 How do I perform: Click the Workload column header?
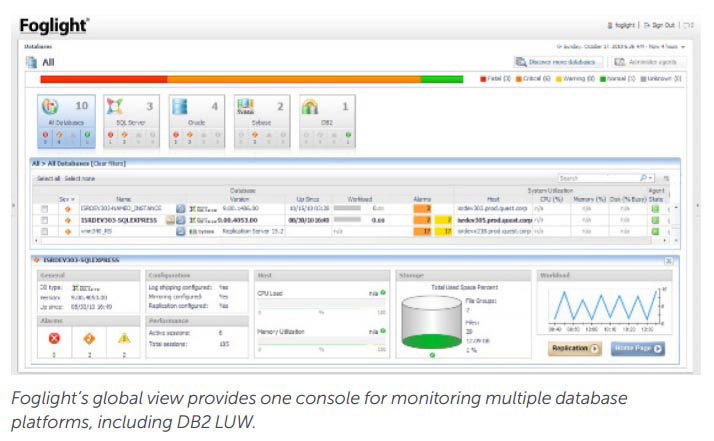point(360,200)
